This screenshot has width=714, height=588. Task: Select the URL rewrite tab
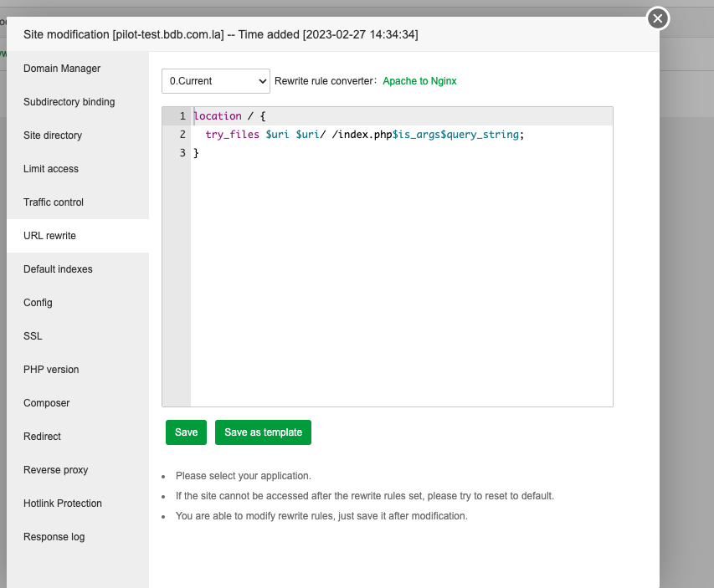[49, 236]
